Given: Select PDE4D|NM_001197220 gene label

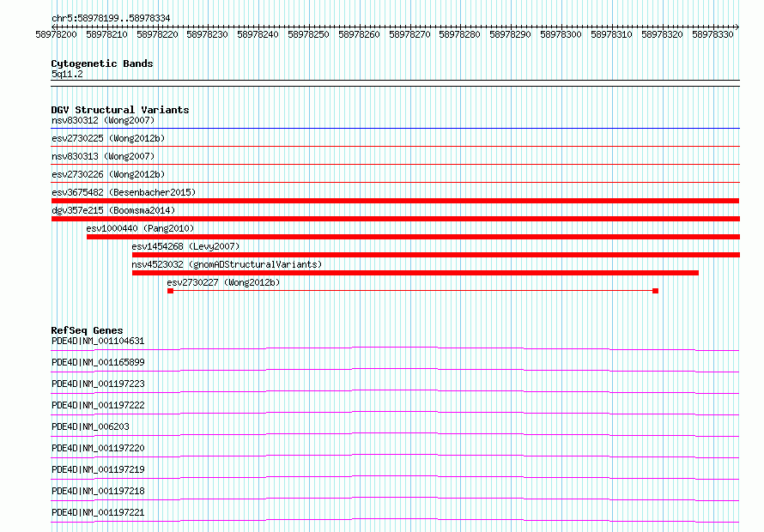Looking at the screenshot, I should click(98, 448).
